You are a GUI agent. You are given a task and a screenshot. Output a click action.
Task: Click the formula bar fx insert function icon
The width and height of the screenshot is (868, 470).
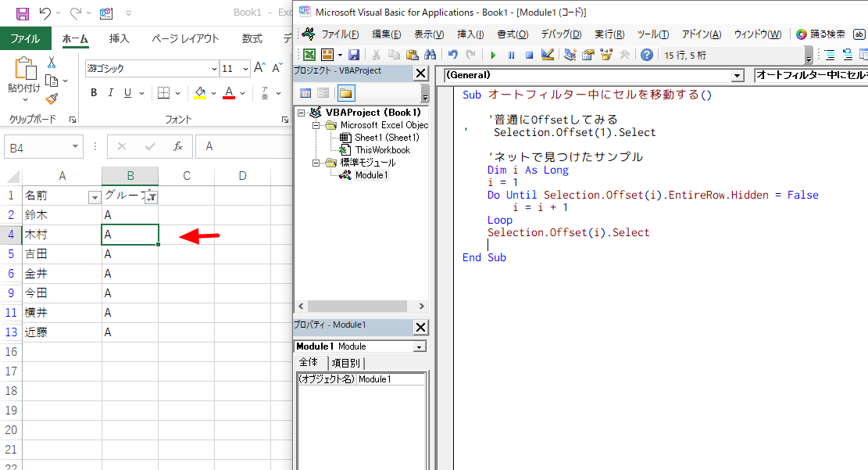tap(178, 146)
